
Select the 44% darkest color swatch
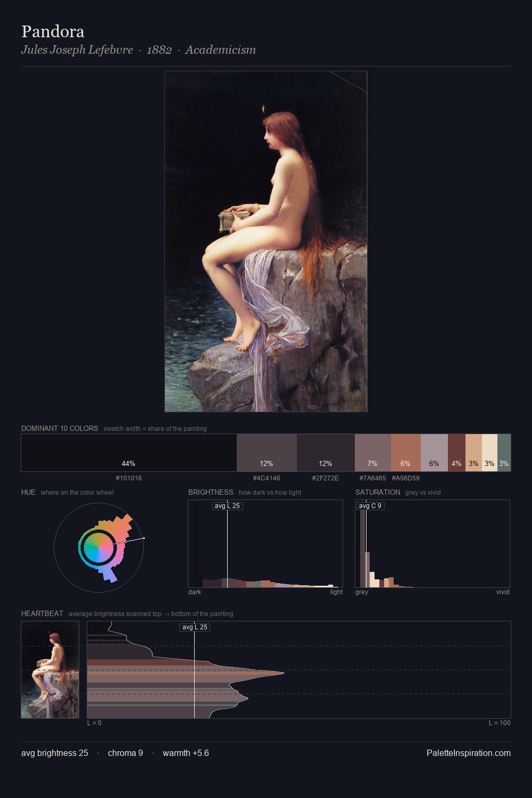tap(129, 453)
